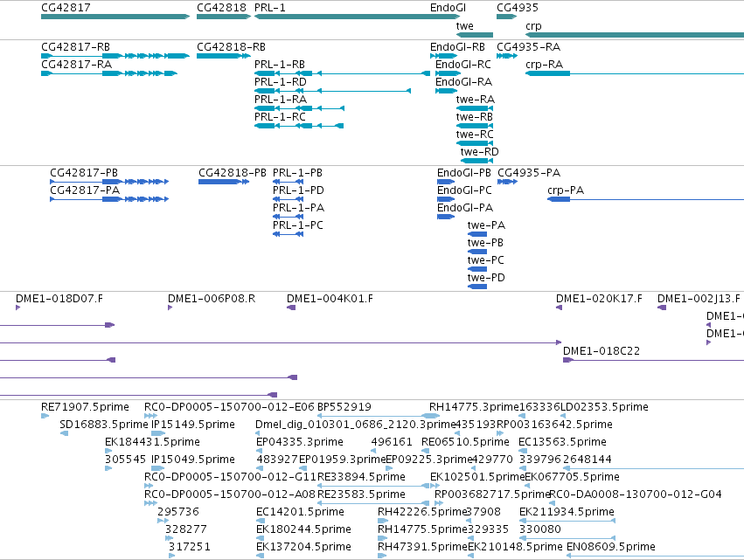Select the EP04335.3prime EST glyph

click(x=260, y=451)
